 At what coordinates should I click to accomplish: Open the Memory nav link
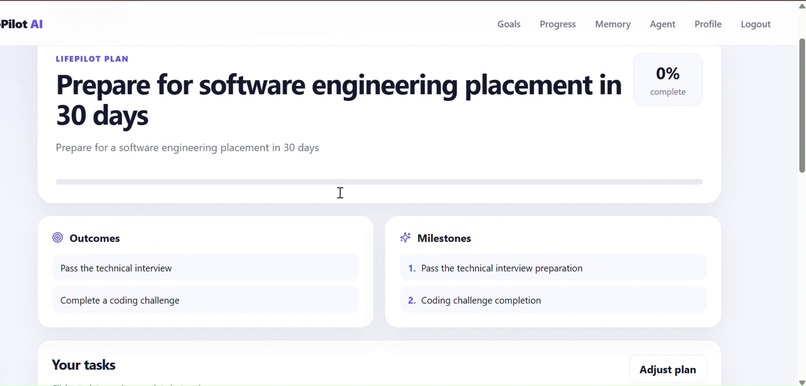[612, 24]
